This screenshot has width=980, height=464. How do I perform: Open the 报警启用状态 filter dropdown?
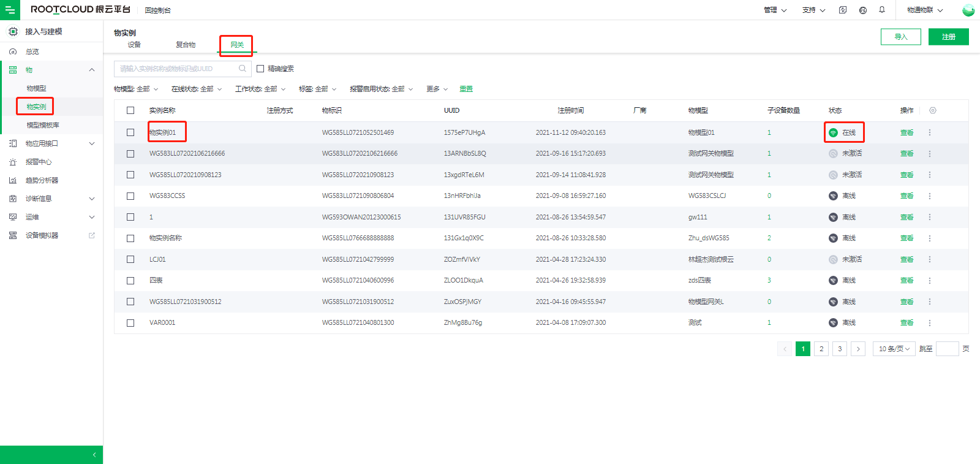(381, 89)
